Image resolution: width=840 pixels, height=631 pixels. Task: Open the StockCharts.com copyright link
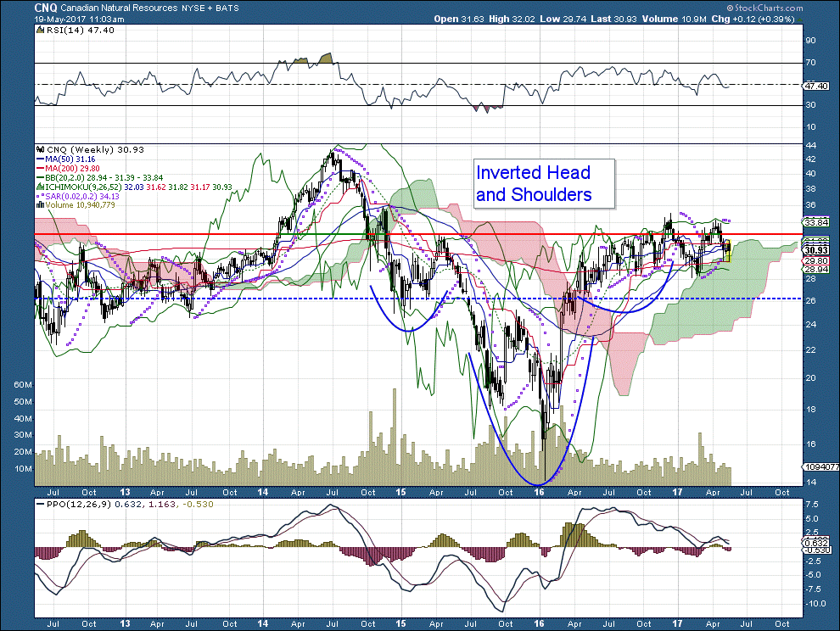[x=765, y=8]
